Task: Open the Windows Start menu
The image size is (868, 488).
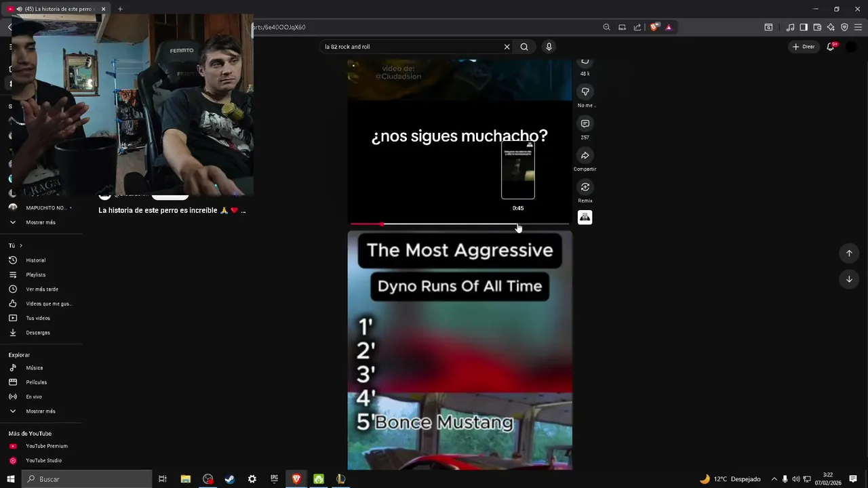Action: [x=10, y=479]
